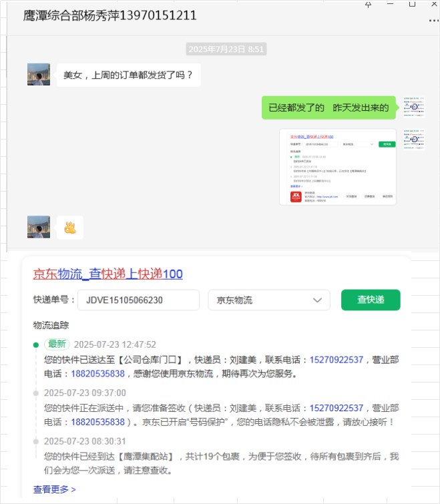Click the 快递单号 label
440x504 pixels.
[53, 300]
